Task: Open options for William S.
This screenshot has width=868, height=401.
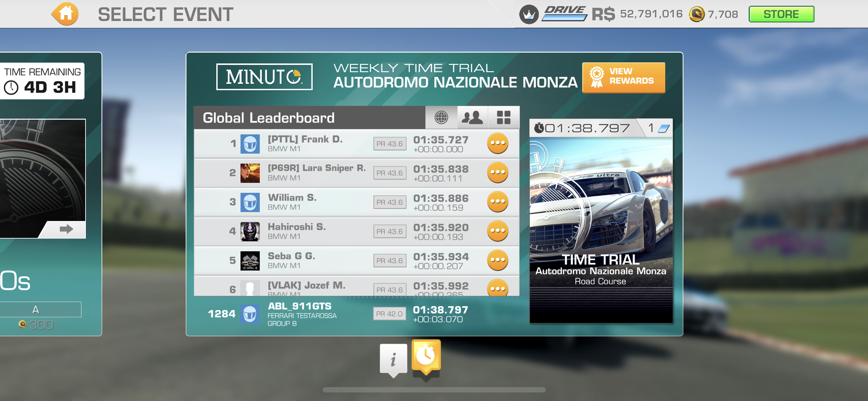Action: coord(497,202)
